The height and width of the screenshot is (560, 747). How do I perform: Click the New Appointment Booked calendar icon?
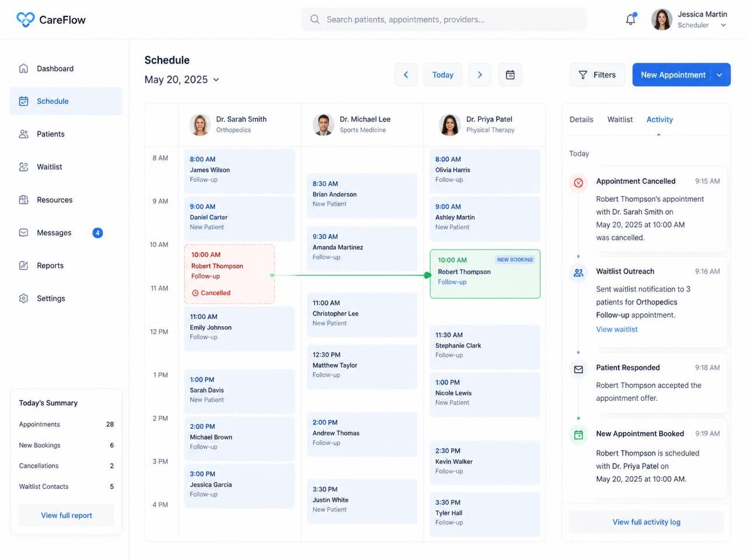(578, 435)
